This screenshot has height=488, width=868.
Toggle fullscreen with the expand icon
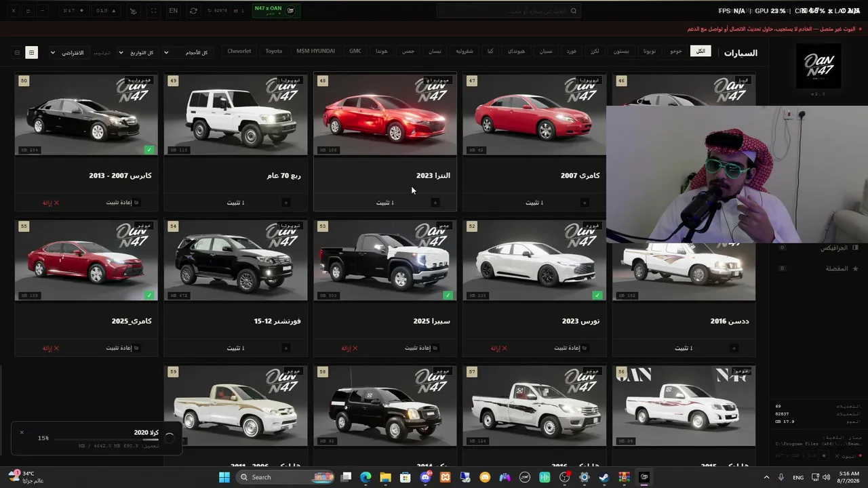pyautogui.click(x=153, y=11)
